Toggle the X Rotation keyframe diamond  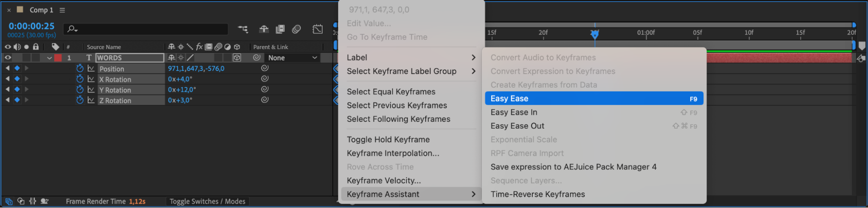(17, 79)
